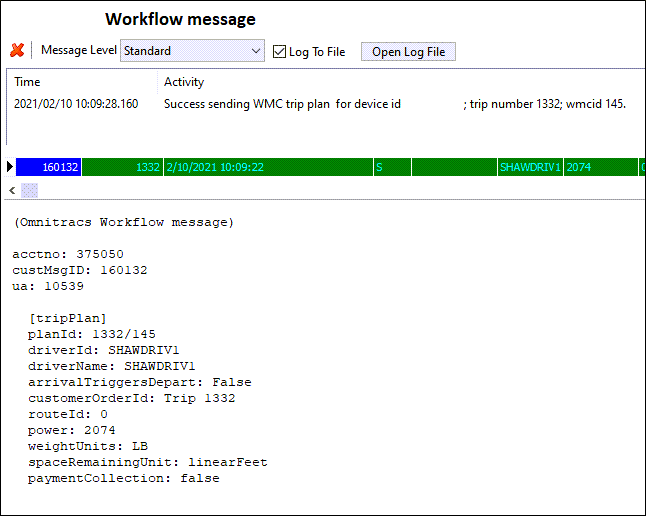Click the acctno: 375050 line

coord(68,254)
